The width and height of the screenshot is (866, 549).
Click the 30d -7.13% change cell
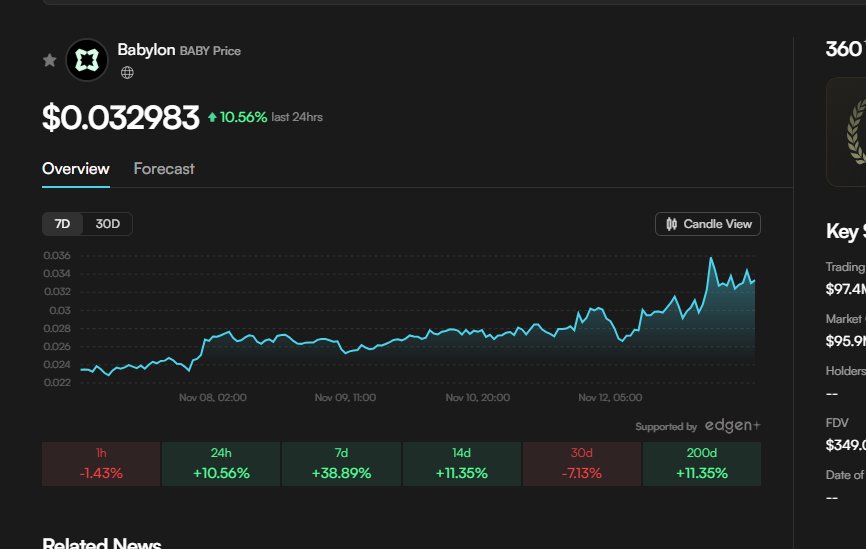[581, 464]
